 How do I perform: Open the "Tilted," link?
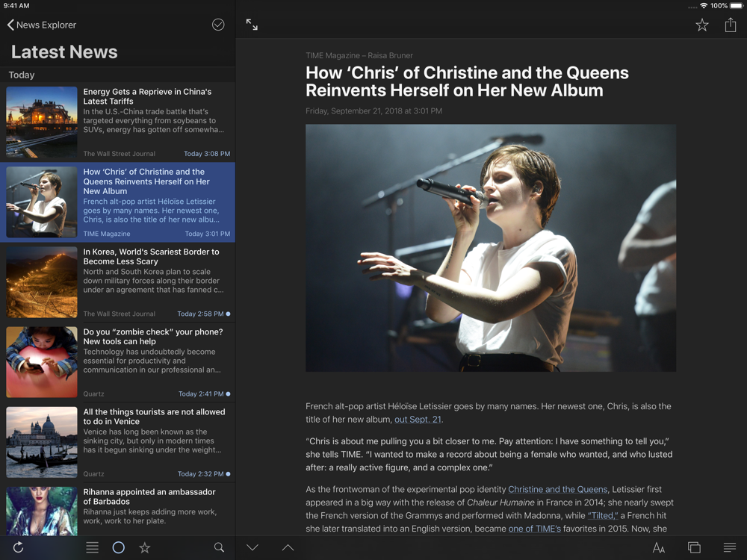click(x=603, y=515)
